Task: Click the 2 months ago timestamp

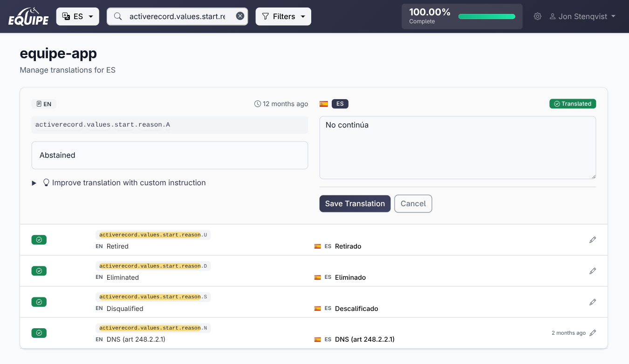Action: (x=568, y=333)
